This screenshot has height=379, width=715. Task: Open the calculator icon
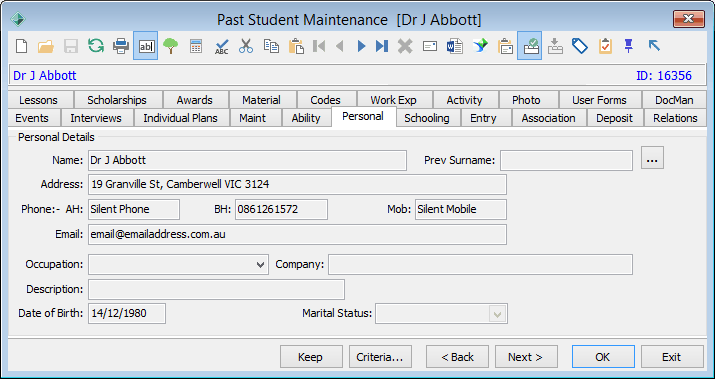[196, 46]
